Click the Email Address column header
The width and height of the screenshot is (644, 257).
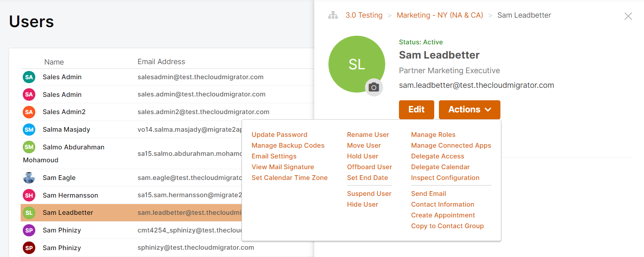pos(161,62)
